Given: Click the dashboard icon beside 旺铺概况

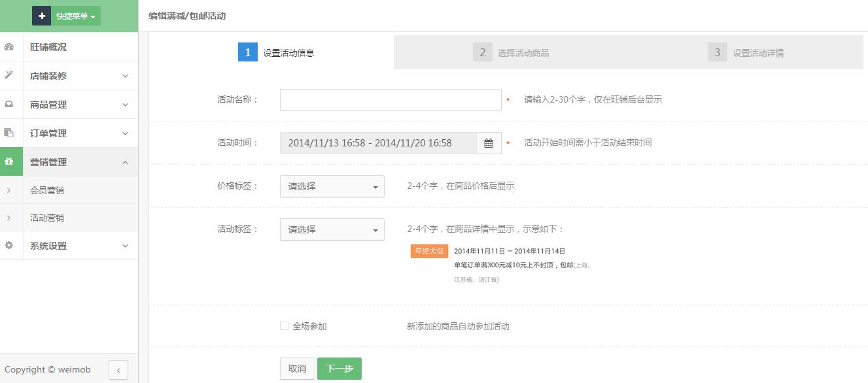Looking at the screenshot, I should [x=9, y=47].
